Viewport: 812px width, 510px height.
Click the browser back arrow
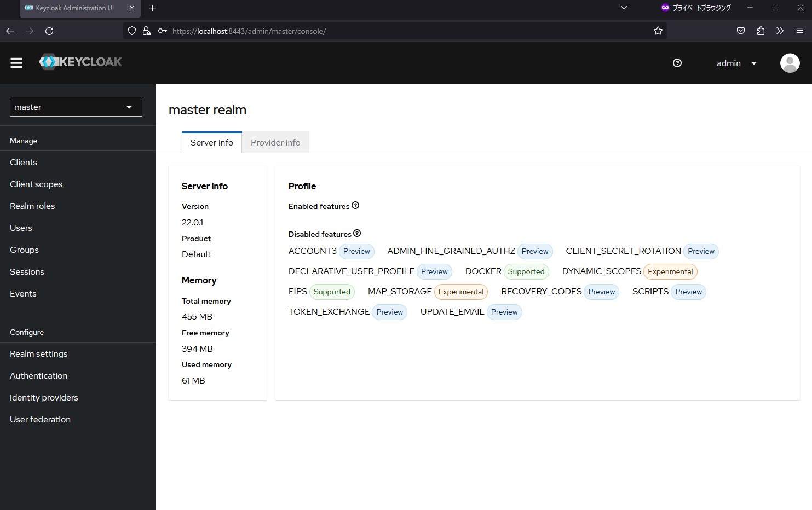10,31
